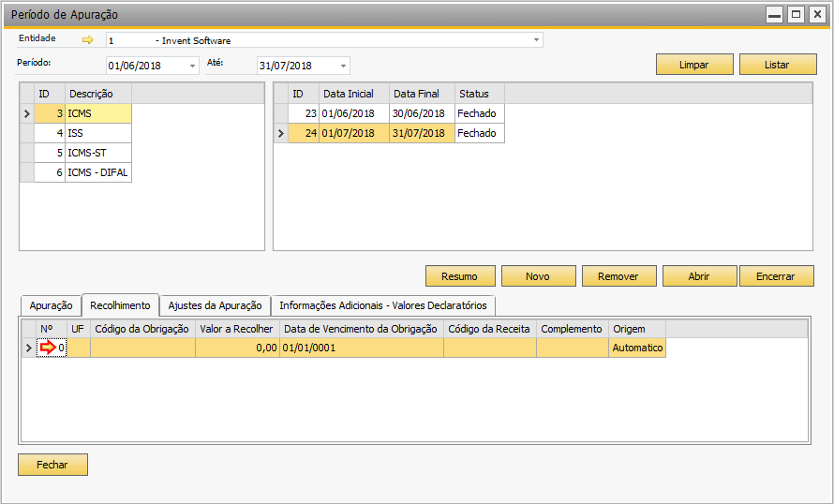Image resolution: width=834 pixels, height=504 pixels.
Task: Click the red arrow in Nº cell
Action: point(48,348)
